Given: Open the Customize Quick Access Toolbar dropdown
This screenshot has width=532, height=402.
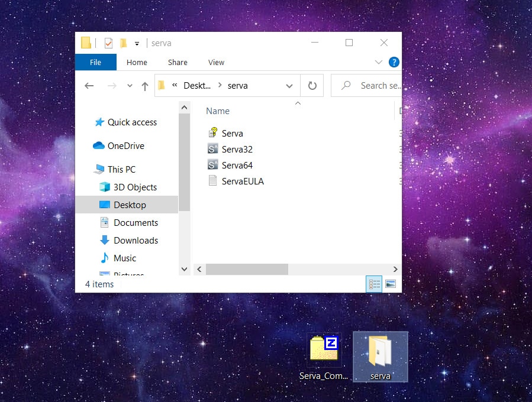Looking at the screenshot, I should coord(137,43).
